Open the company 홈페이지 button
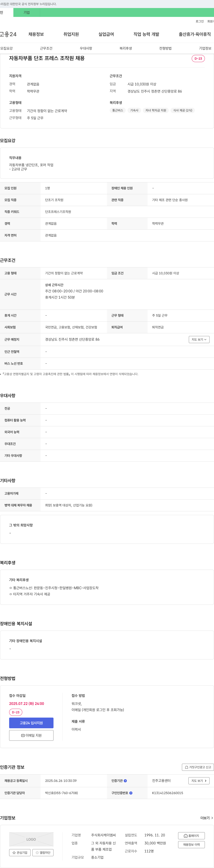This screenshot has width=214, height=868. click(191, 836)
